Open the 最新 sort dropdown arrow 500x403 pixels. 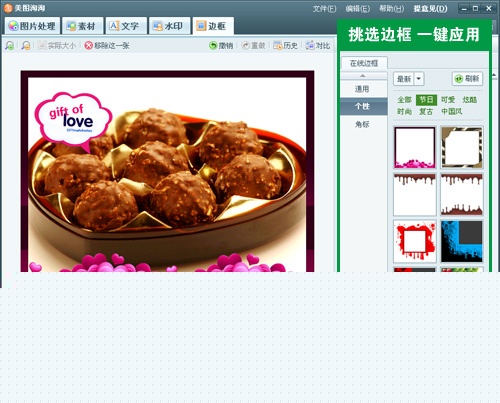click(419, 79)
